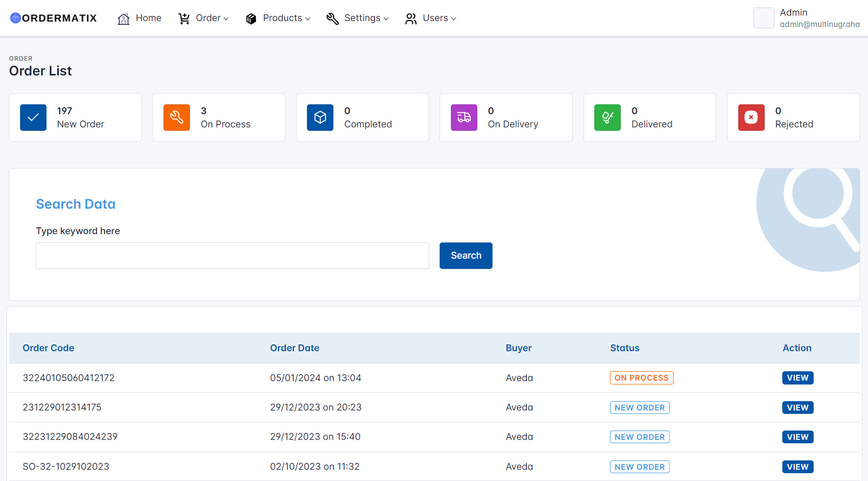Click the shopping cart icon beside Order
Screen dimensions: 868x481
(x=184, y=18)
